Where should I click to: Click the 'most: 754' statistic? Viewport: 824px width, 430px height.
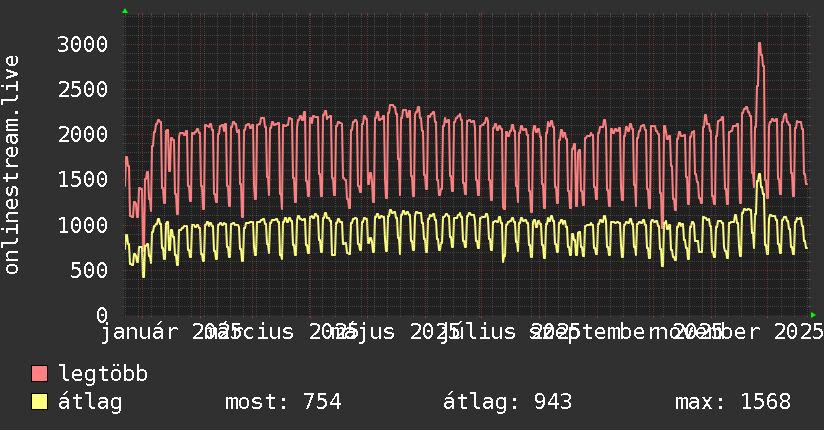283,402
